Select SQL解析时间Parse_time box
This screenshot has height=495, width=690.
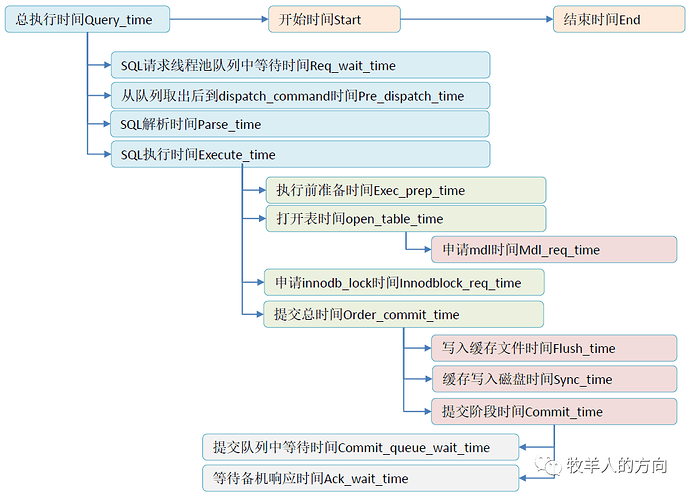300,124
